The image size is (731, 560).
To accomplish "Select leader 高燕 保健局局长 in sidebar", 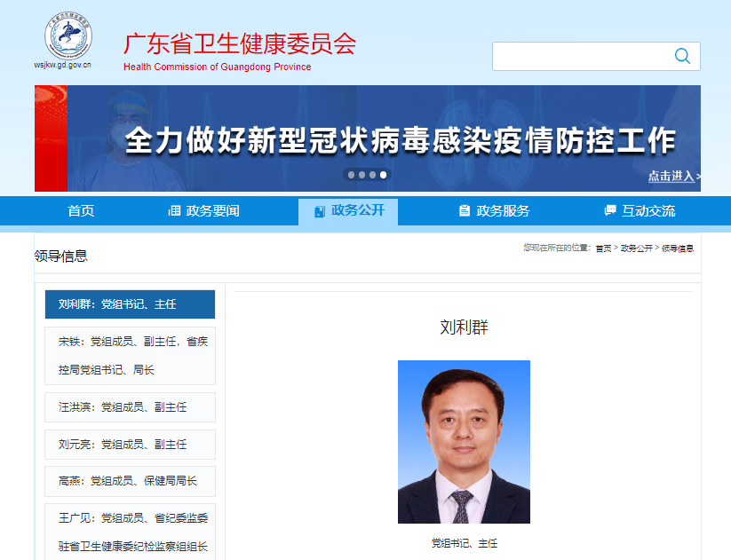I will (x=130, y=481).
